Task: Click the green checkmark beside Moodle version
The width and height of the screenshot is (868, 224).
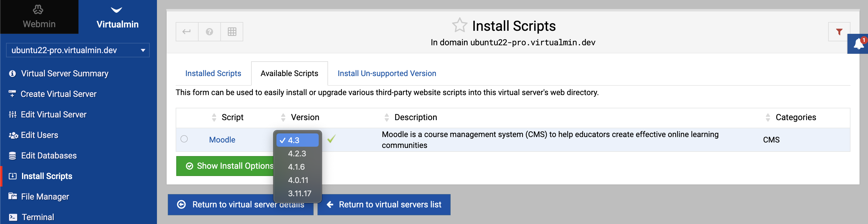Action: point(331,139)
